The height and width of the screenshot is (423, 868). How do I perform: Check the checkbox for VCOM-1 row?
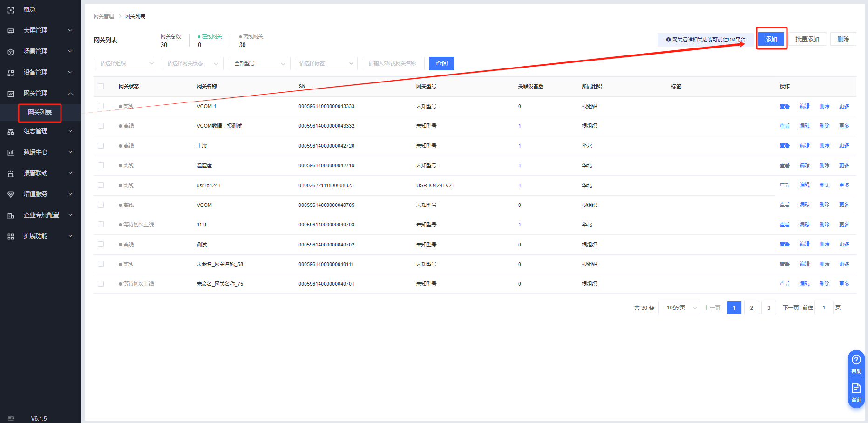101,106
